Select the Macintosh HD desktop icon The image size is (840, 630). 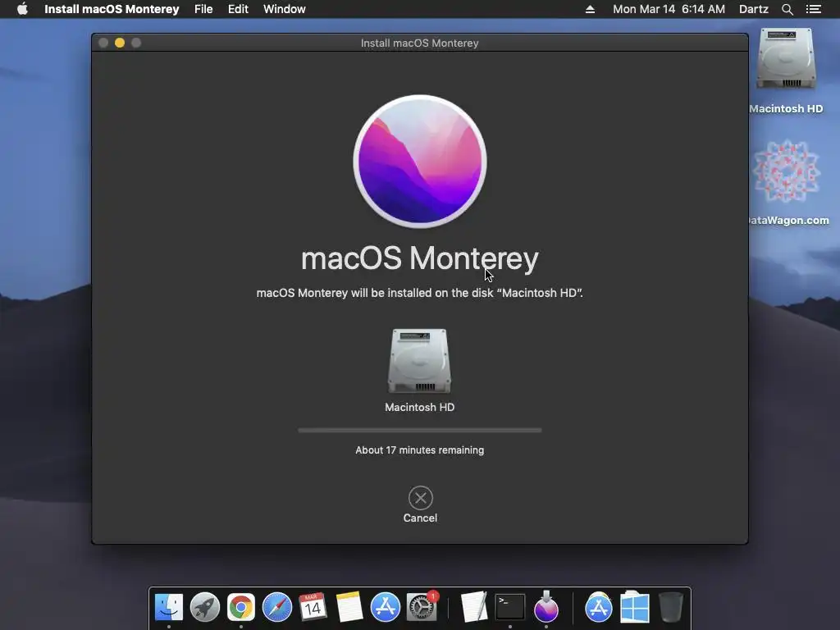pyautogui.click(x=786, y=59)
